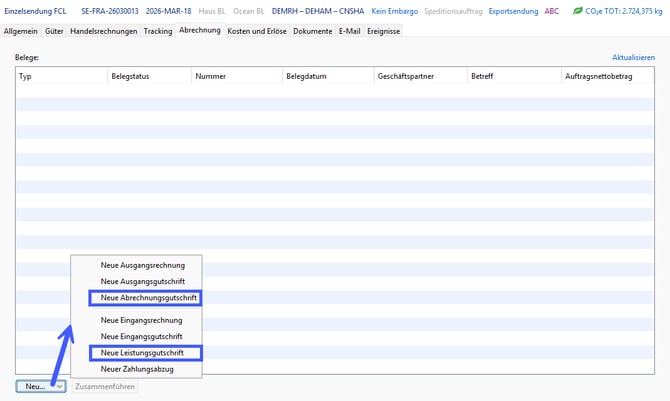
Task: Open the Ocean BL link in header
Action: coord(250,10)
